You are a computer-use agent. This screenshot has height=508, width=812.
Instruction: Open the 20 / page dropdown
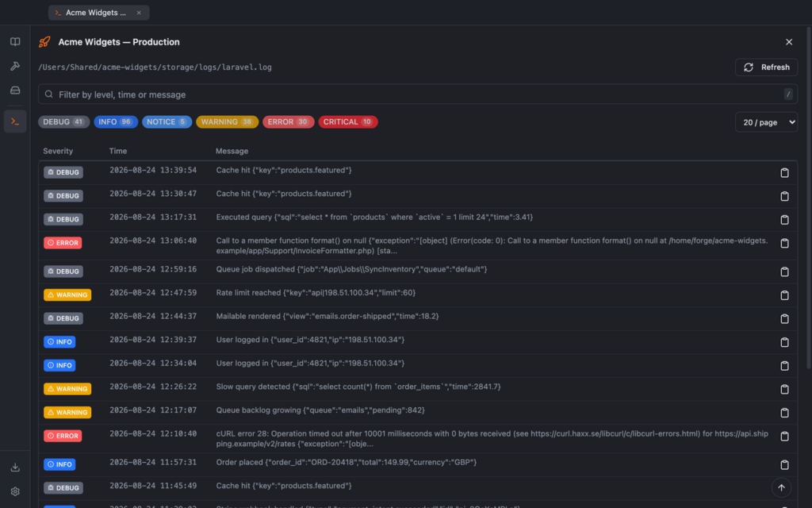click(767, 122)
